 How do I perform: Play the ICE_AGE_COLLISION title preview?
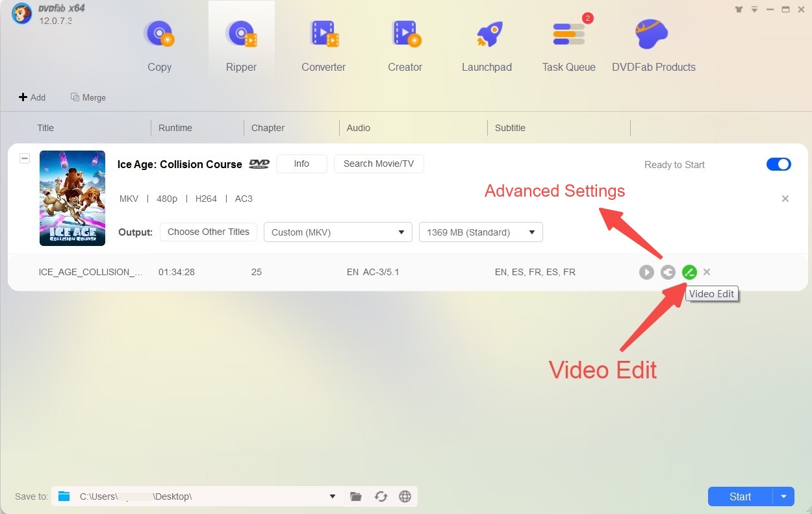[x=646, y=272]
